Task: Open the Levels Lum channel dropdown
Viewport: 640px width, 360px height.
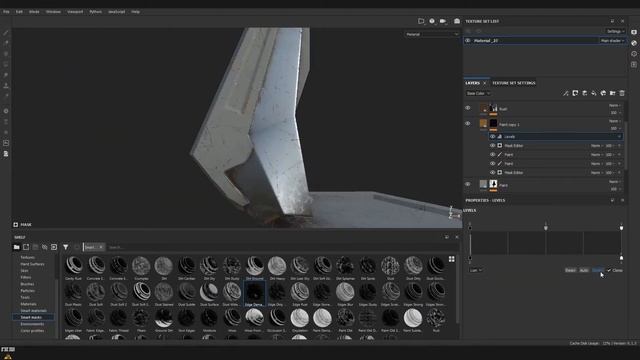Action: tap(476, 270)
